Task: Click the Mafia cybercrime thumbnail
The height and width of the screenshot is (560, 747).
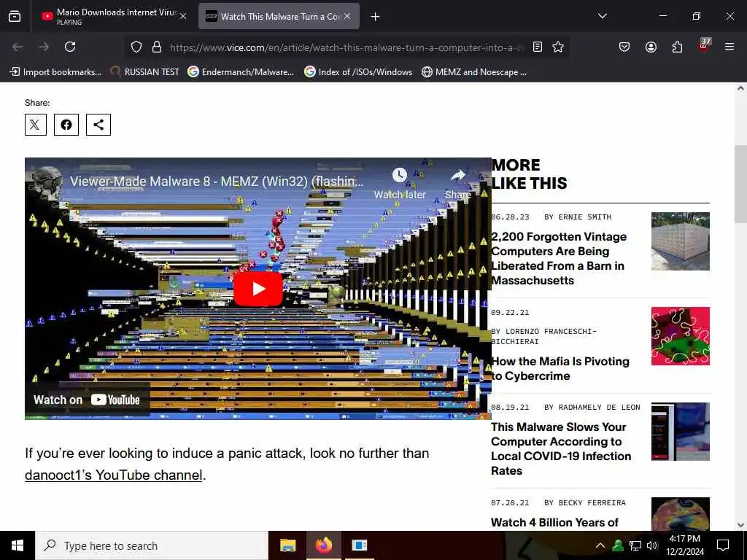Action: 681,336
